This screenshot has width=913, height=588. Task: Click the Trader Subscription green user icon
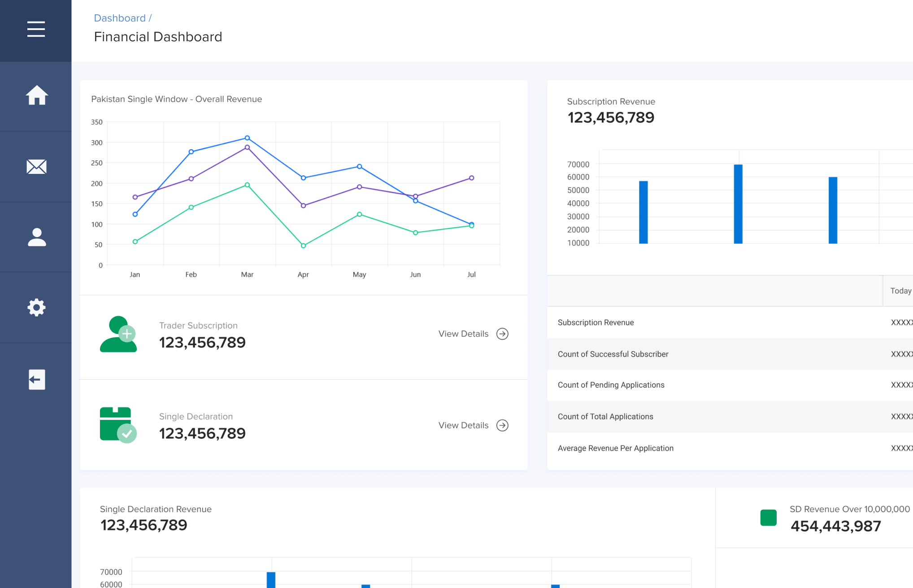click(x=118, y=334)
